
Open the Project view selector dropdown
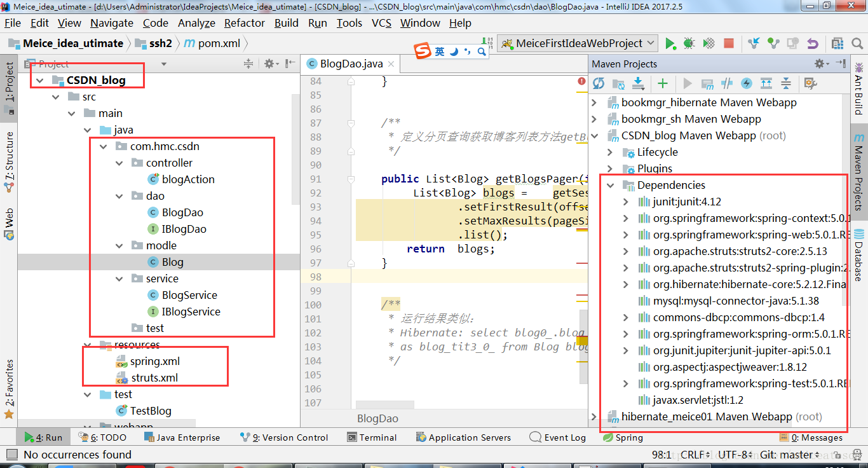(163, 64)
